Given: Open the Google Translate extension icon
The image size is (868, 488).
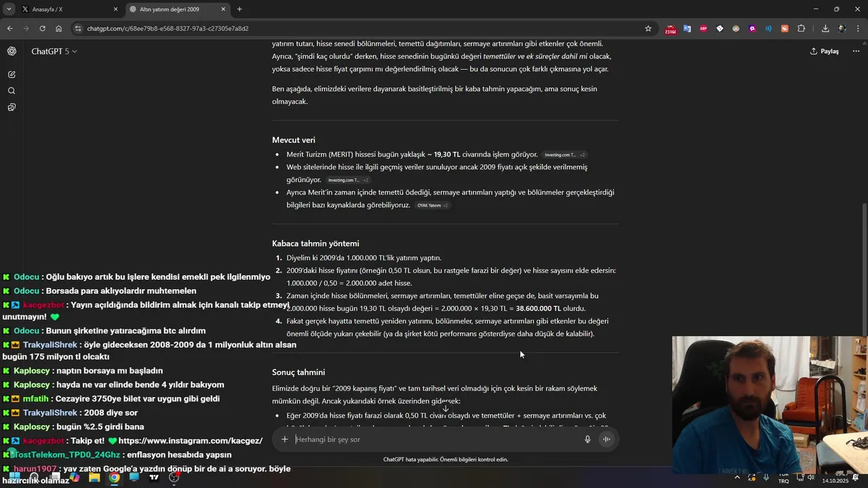Looking at the screenshot, I should pos(687,28).
